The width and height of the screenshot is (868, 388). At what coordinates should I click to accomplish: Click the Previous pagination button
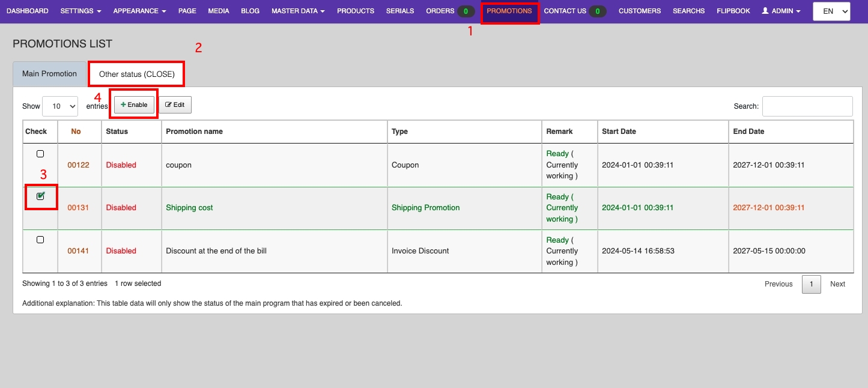click(778, 284)
